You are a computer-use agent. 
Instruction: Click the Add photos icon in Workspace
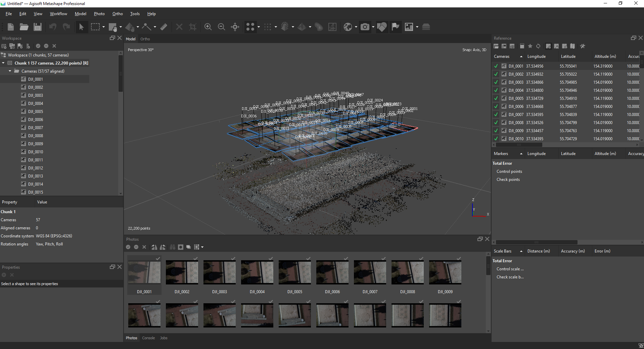click(x=12, y=46)
